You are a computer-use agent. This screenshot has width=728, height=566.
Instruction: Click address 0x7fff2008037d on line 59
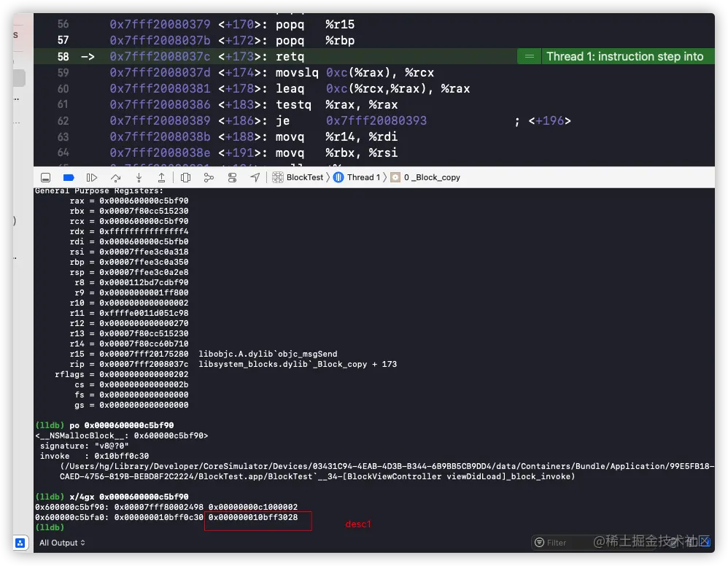[x=160, y=72]
